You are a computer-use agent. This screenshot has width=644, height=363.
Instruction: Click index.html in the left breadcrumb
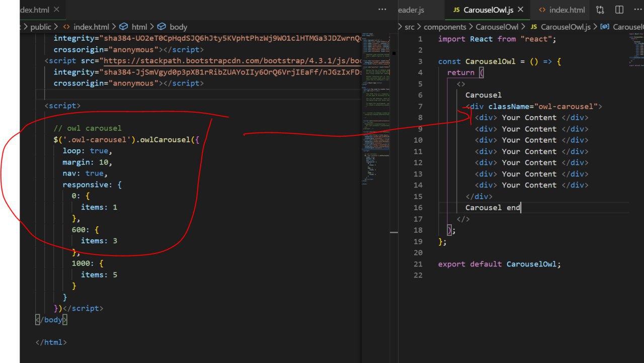coord(91,27)
